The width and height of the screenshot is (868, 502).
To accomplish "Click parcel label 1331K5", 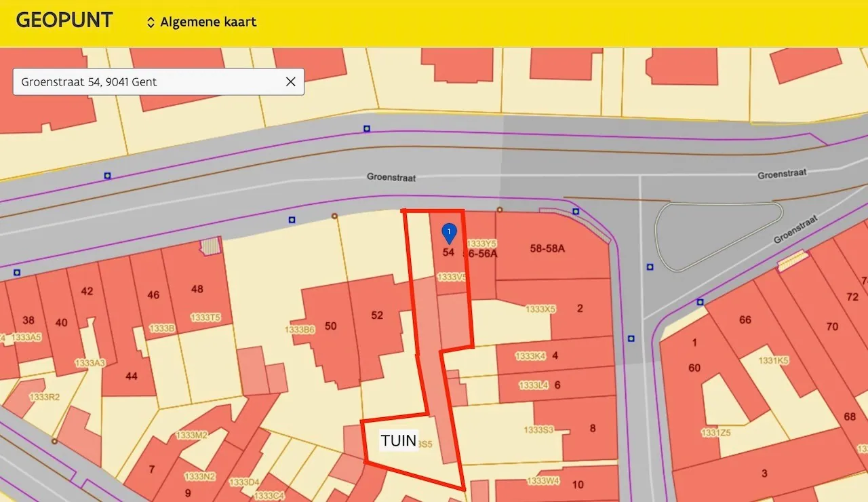I will point(774,361).
